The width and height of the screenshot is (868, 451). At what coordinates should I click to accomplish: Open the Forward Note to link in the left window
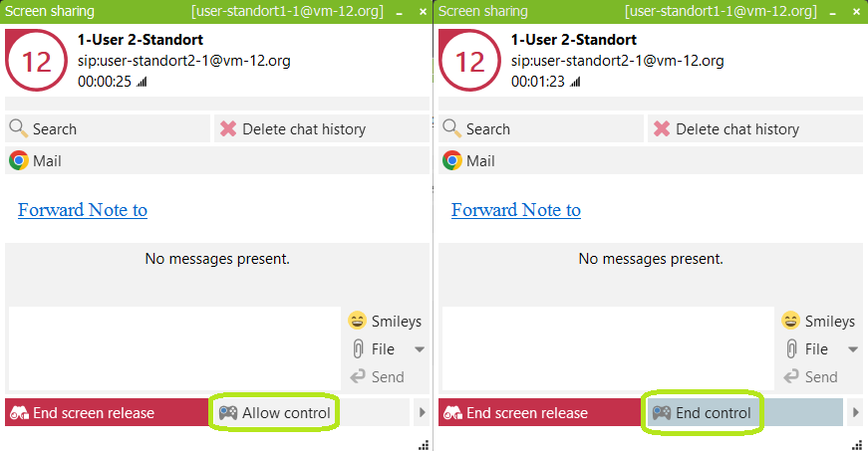coord(83,210)
